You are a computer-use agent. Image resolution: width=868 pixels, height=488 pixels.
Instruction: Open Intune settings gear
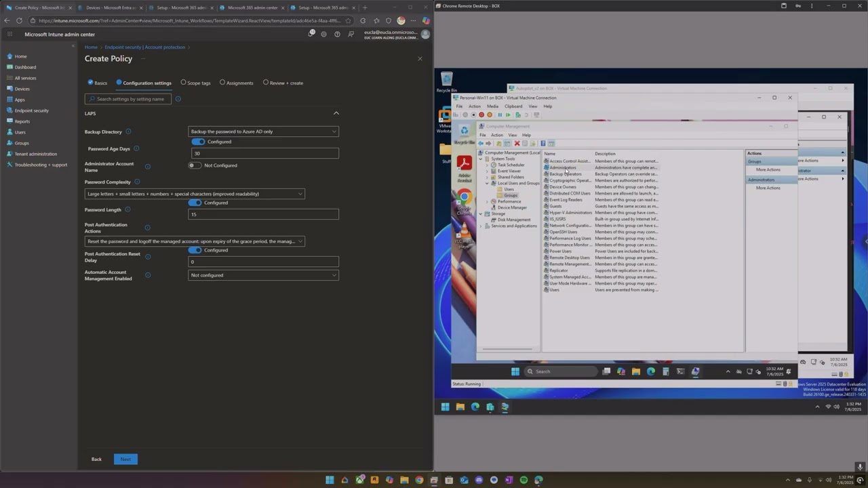pos(324,34)
